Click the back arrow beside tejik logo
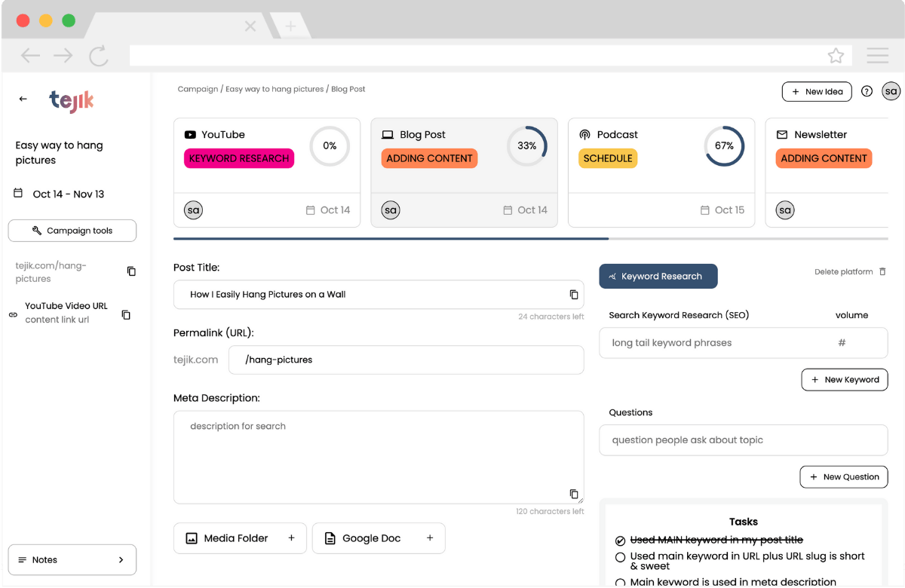The image size is (905, 588). (x=23, y=99)
